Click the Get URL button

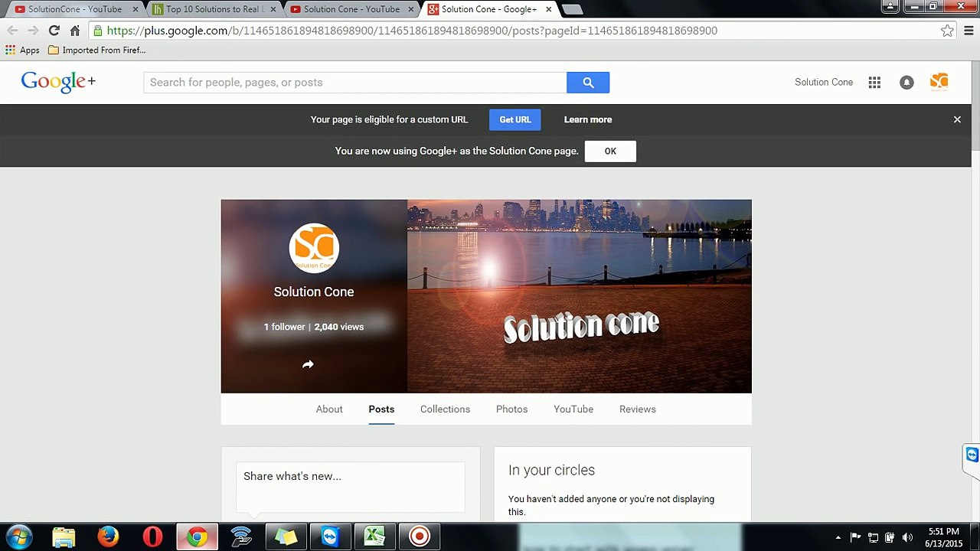point(515,119)
